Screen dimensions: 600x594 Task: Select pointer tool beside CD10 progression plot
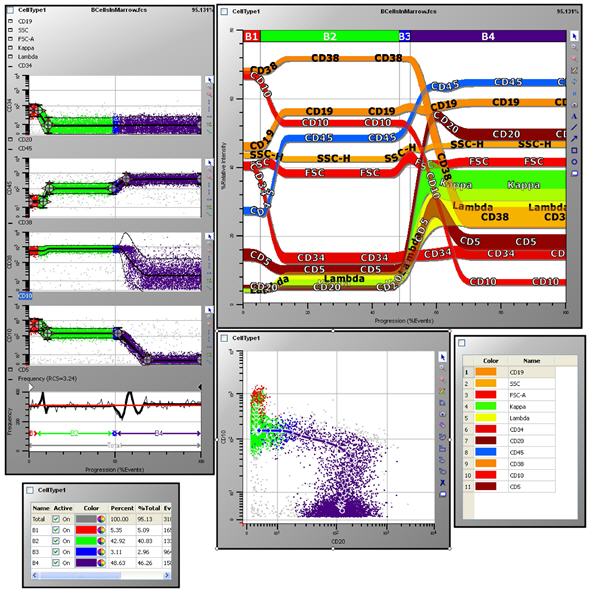coord(209,310)
